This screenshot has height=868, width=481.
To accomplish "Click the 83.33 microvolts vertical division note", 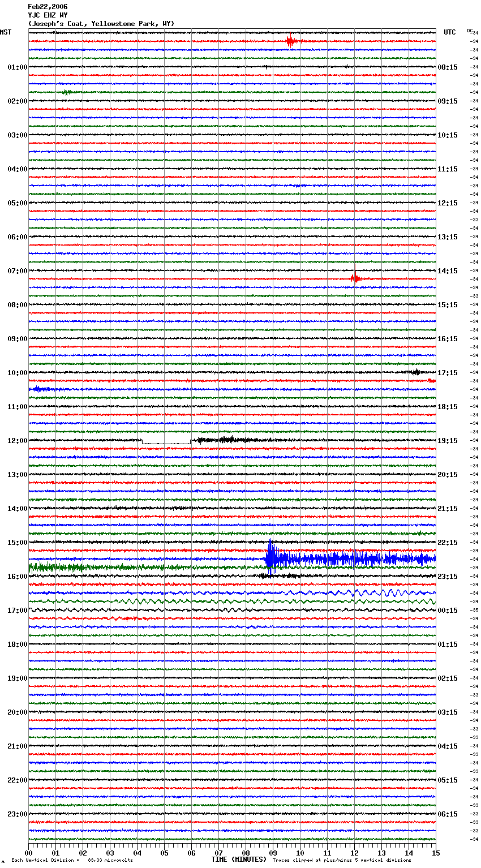I will tap(72, 860).
